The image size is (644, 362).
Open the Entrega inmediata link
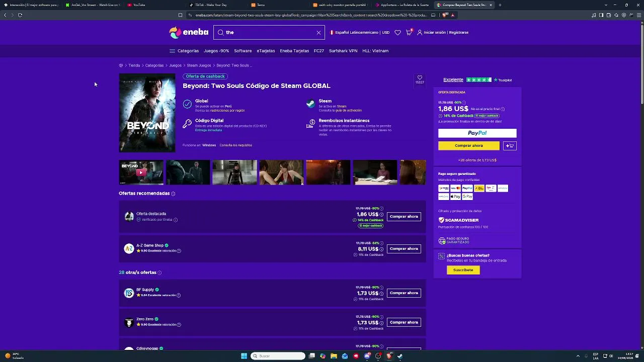point(208,130)
